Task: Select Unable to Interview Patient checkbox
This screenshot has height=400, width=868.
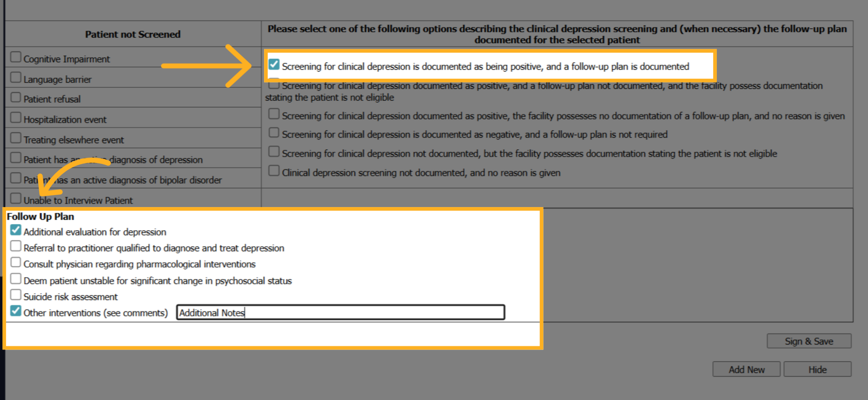Action: click(16, 198)
